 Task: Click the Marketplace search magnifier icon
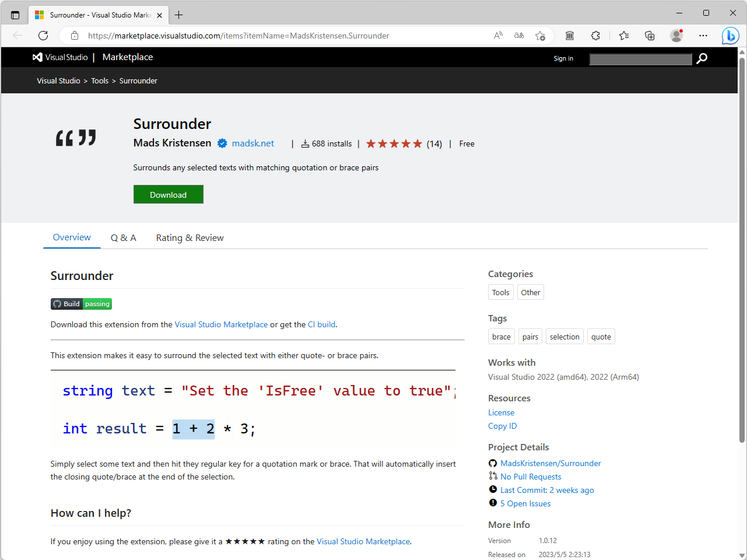[x=702, y=58]
